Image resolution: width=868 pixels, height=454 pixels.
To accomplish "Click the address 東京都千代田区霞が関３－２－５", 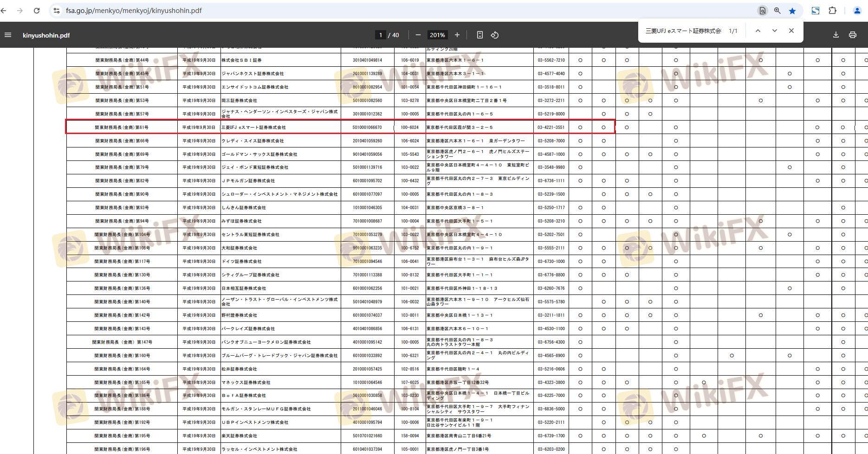I will point(460,128).
